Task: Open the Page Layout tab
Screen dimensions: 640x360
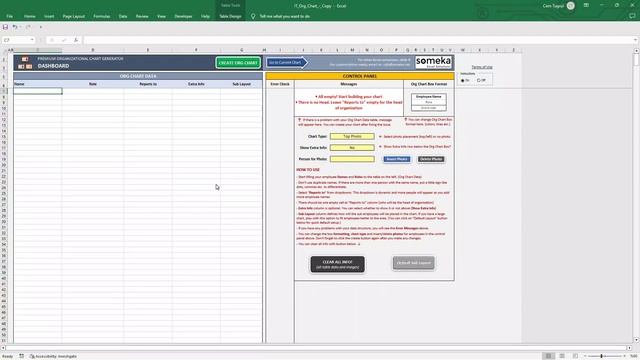Action: point(74,16)
